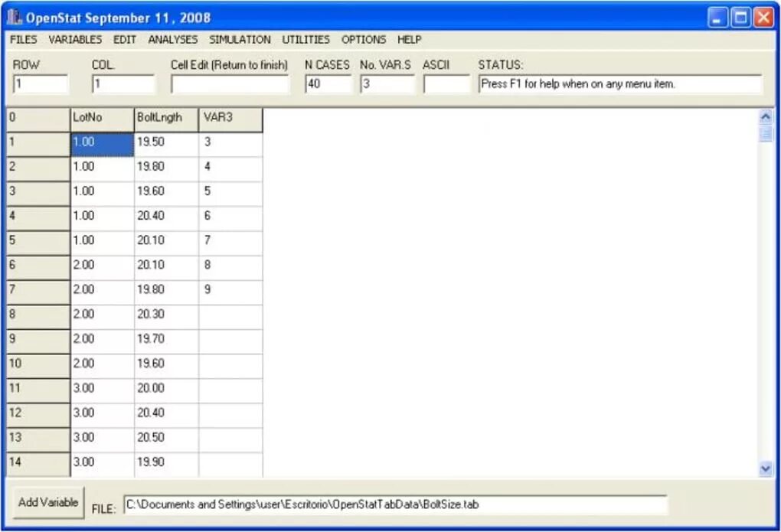Click VAR3 cell with value 9

[x=230, y=292]
